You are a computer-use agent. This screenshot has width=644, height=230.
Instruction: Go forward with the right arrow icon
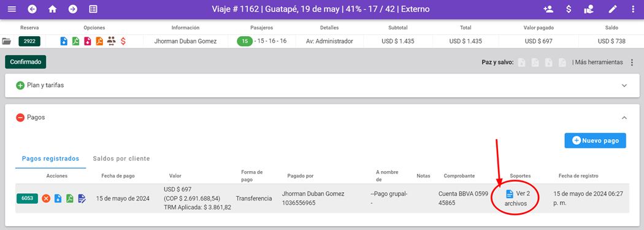(x=73, y=9)
